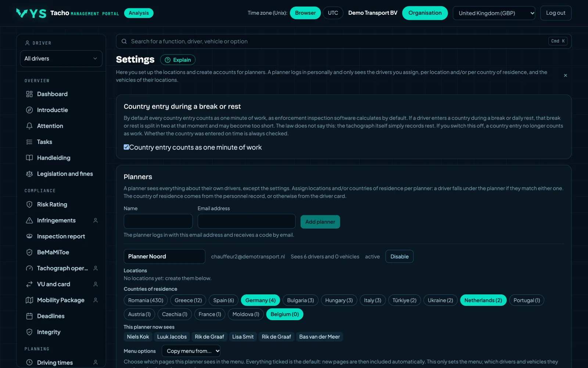Click the arrows icon next to VU and card
The height and width of the screenshot is (368, 588).
click(x=29, y=284)
